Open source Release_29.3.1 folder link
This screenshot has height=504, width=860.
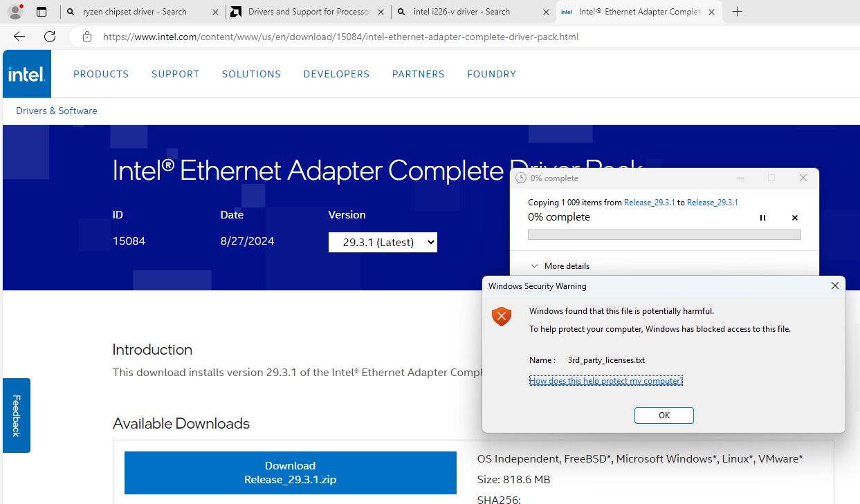point(650,203)
